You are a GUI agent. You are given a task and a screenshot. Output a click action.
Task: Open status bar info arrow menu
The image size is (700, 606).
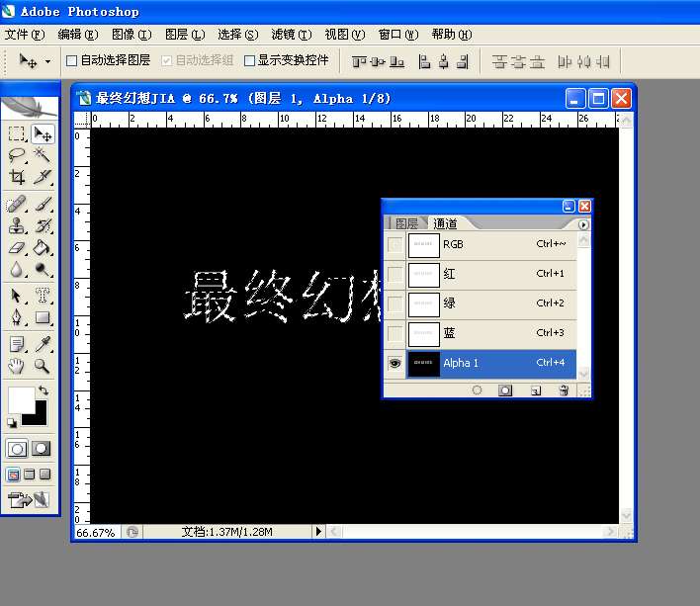[x=318, y=531]
